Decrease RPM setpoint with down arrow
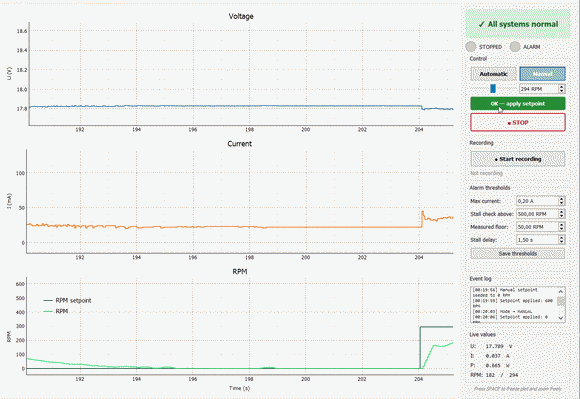 tap(562, 91)
